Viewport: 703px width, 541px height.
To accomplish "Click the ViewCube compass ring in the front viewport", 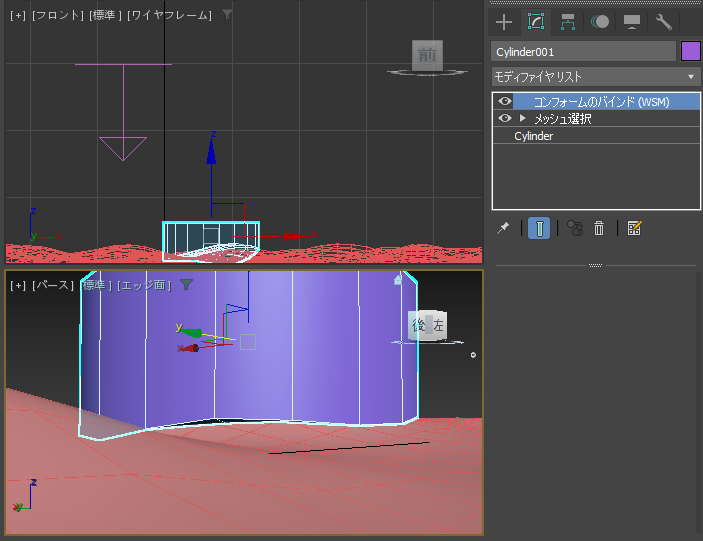I will 427,72.
